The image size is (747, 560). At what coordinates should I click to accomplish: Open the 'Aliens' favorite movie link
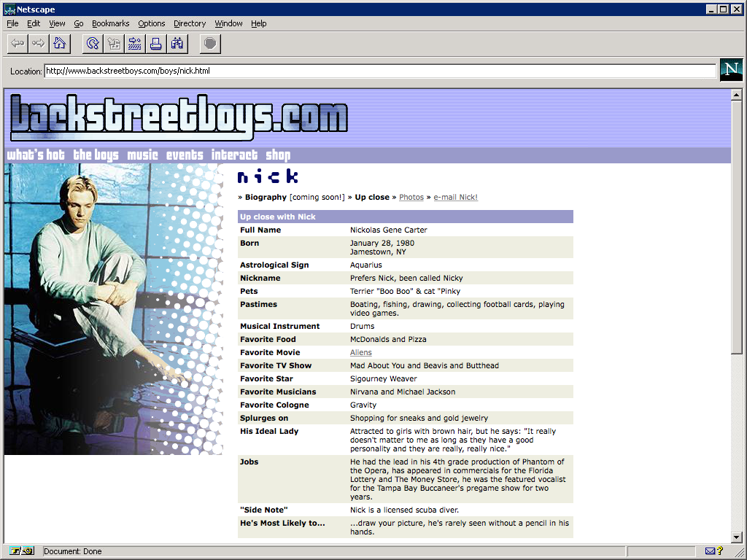pyautogui.click(x=360, y=352)
